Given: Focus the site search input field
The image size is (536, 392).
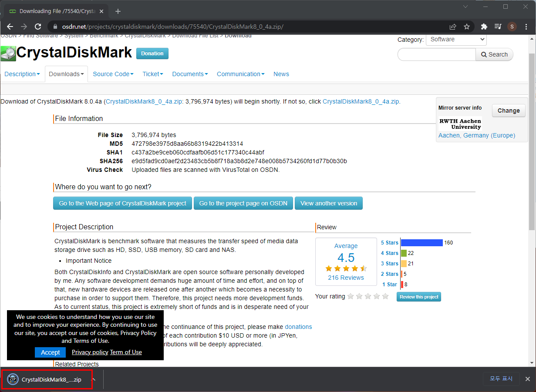Looking at the screenshot, I should [437, 54].
